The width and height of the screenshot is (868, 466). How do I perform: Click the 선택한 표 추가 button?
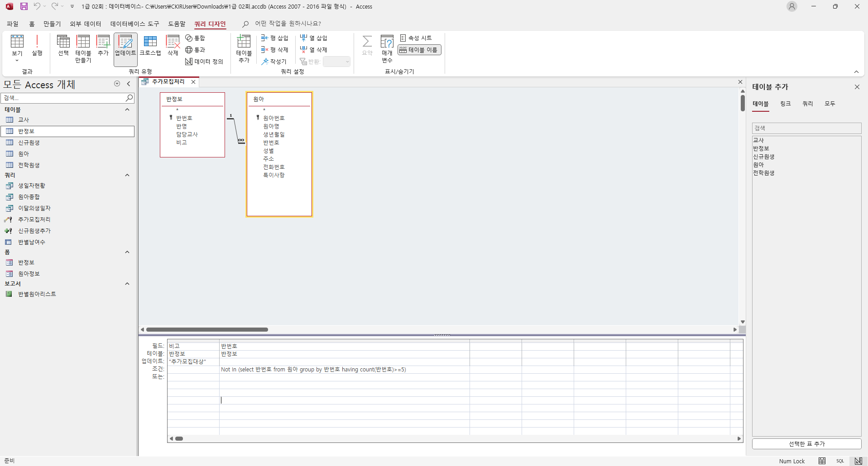pyautogui.click(x=806, y=444)
